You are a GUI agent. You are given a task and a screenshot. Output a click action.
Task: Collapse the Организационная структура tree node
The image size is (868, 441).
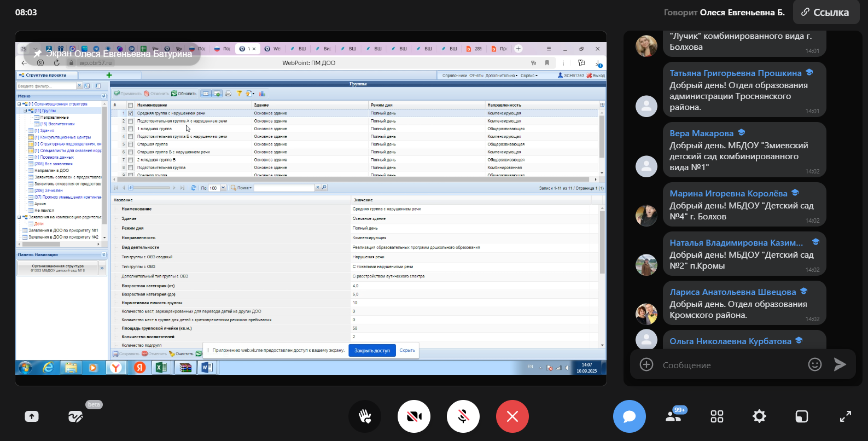19,104
